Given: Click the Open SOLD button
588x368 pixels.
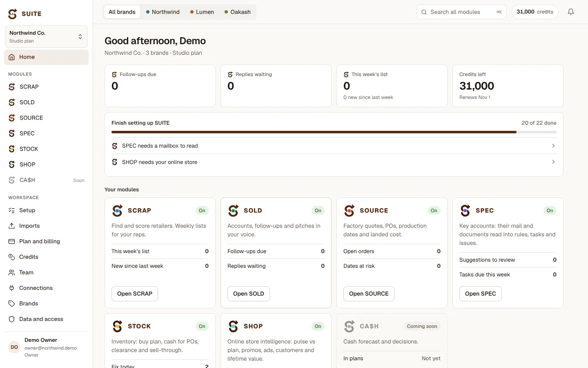Looking at the screenshot, I should (249, 294).
